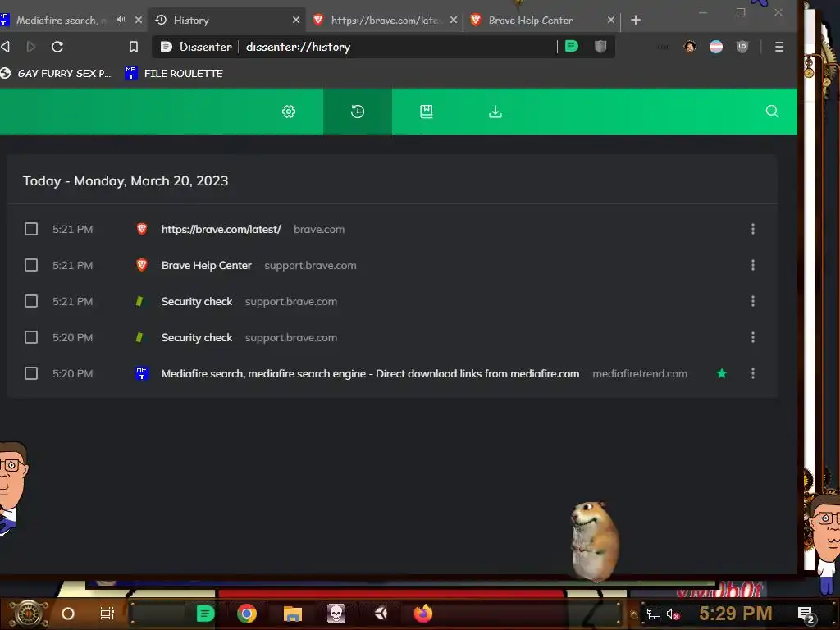The width and height of the screenshot is (840, 630).
Task: Mute the Mediafire search tab audio icon
Action: point(121,20)
